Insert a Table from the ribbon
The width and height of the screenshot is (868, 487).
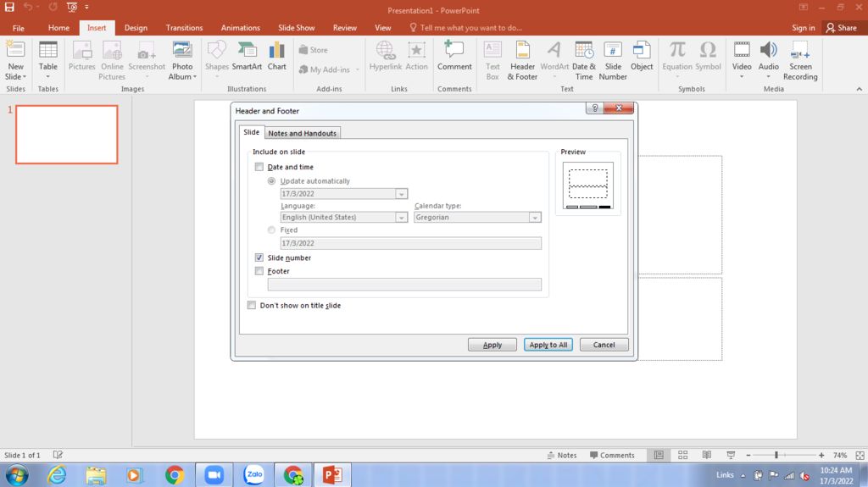pos(48,60)
